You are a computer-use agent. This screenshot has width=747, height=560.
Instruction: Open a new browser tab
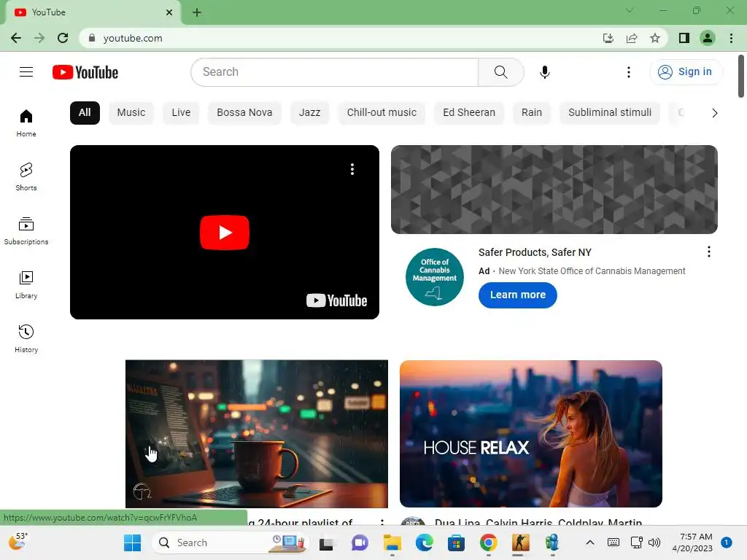(197, 12)
